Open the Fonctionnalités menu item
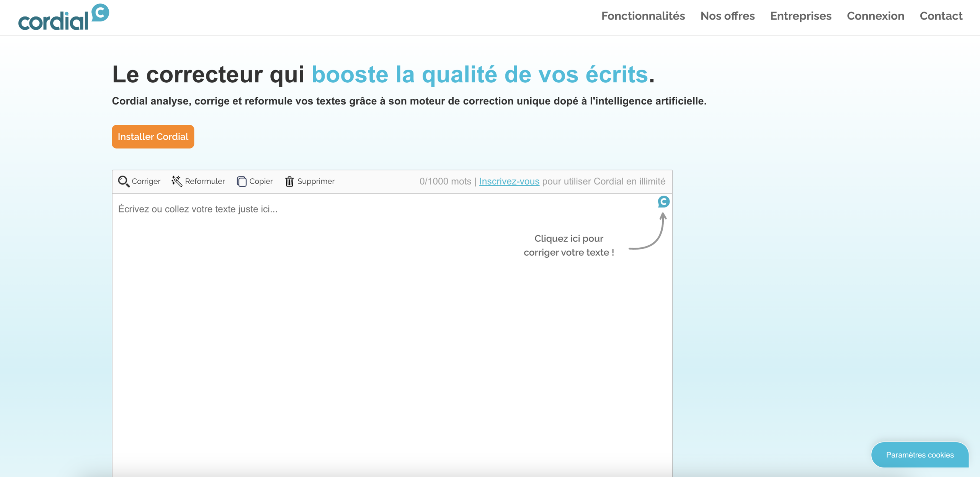980x477 pixels. (x=643, y=16)
